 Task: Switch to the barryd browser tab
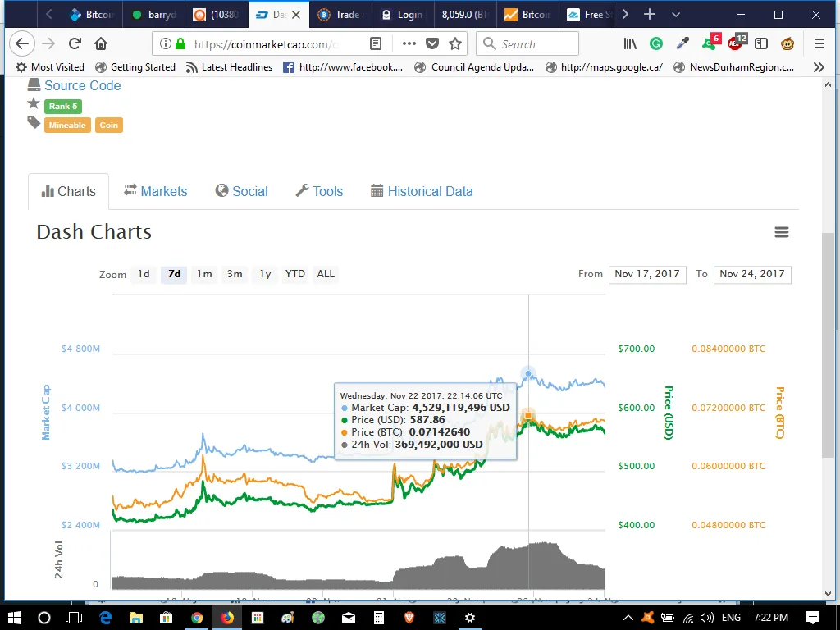click(x=154, y=15)
